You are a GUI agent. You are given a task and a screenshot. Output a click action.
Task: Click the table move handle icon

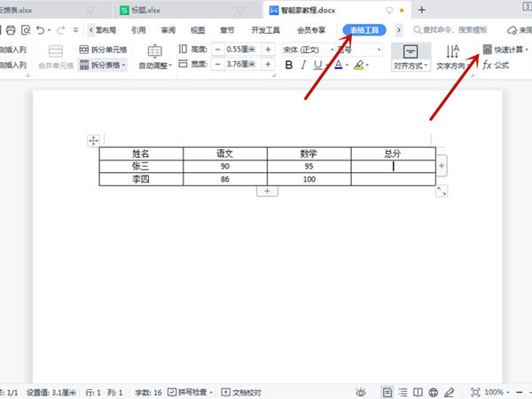[93, 140]
